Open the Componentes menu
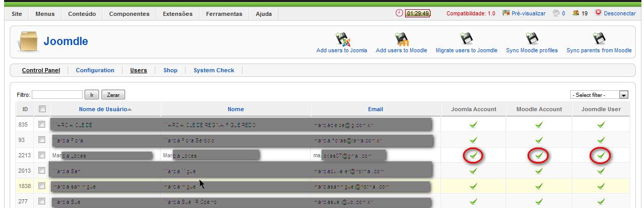The height and width of the screenshot is (208, 644). pos(129,14)
